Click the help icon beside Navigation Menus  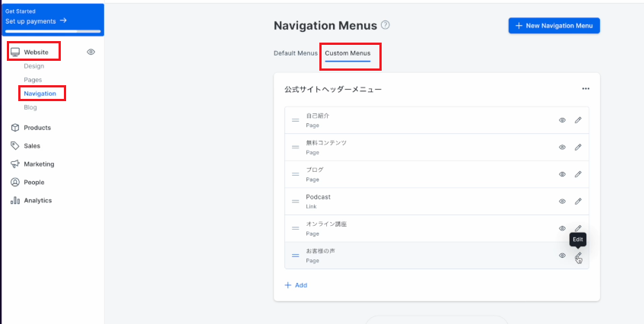click(x=385, y=25)
